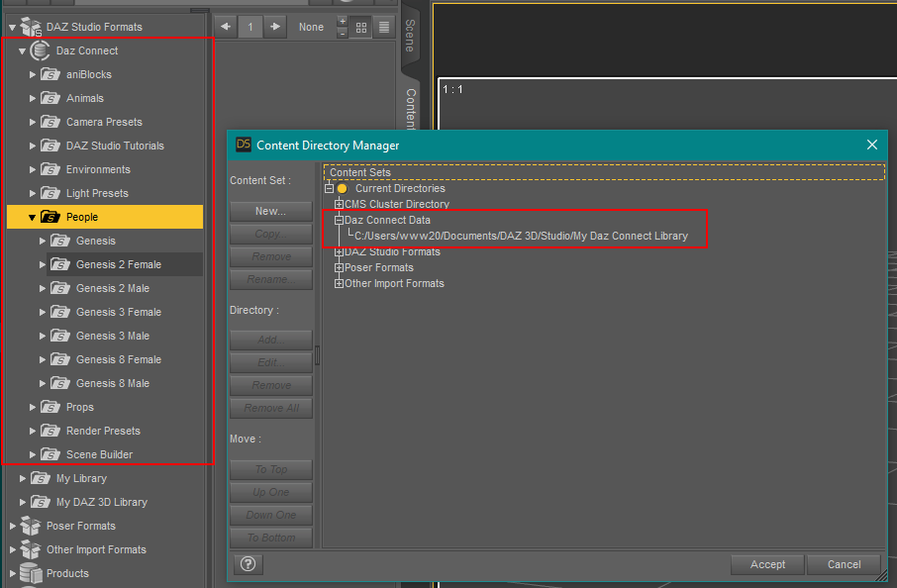Image resolution: width=897 pixels, height=588 pixels.
Task: Select the Genesis 8 Male tree item
Action: [113, 383]
